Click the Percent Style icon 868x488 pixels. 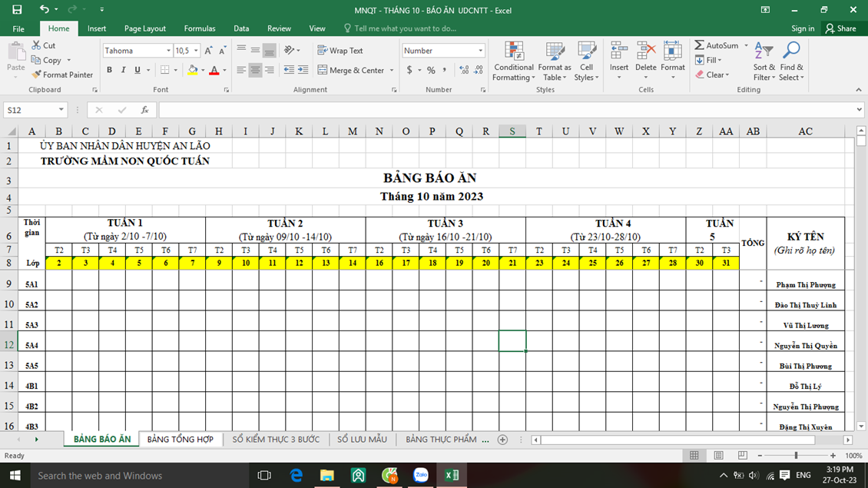coord(431,70)
